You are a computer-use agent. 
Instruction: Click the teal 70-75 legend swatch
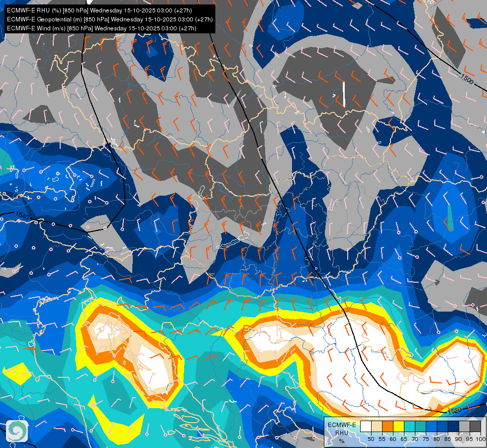click(420, 426)
